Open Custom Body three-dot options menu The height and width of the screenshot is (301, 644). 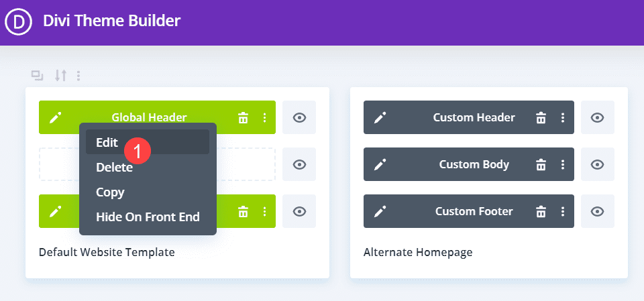(562, 165)
